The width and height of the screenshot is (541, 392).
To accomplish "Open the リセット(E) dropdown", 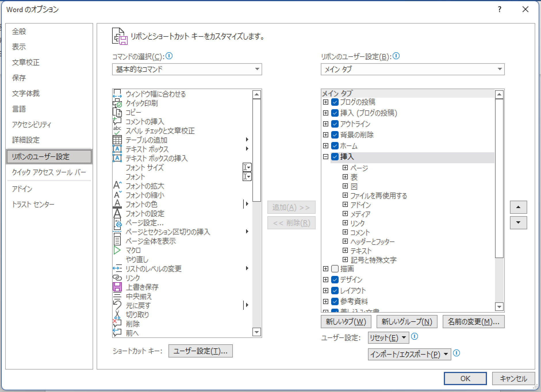I will coord(388,338).
